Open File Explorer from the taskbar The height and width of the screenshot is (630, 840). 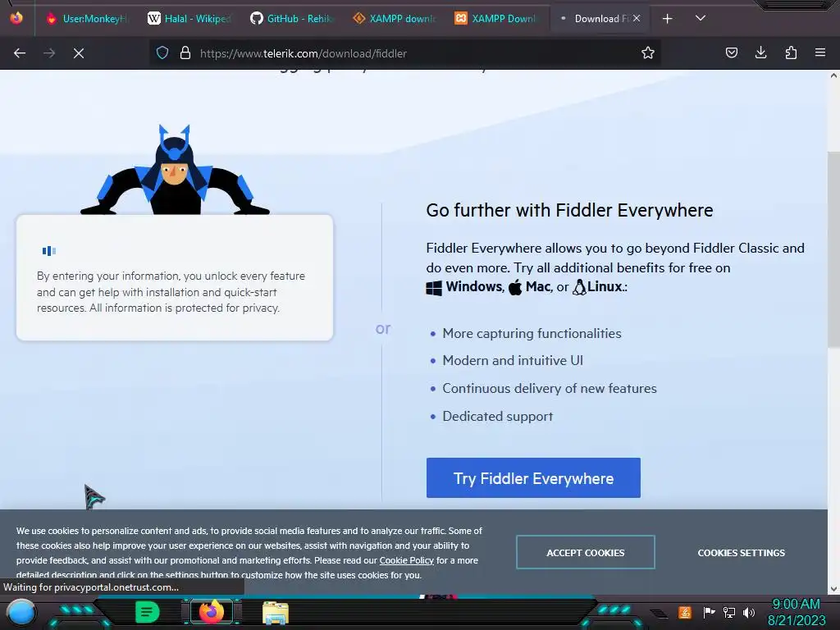276,613
